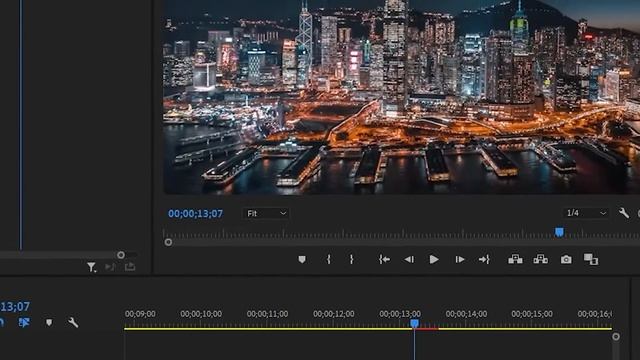
Task: Open Program Monitor settings wrench
Action: click(x=624, y=213)
